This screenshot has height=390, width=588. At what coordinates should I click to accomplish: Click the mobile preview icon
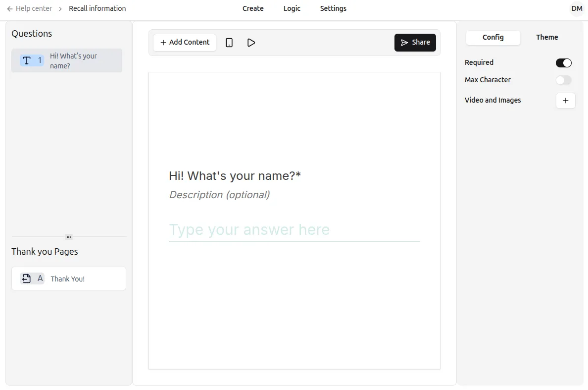(229, 43)
